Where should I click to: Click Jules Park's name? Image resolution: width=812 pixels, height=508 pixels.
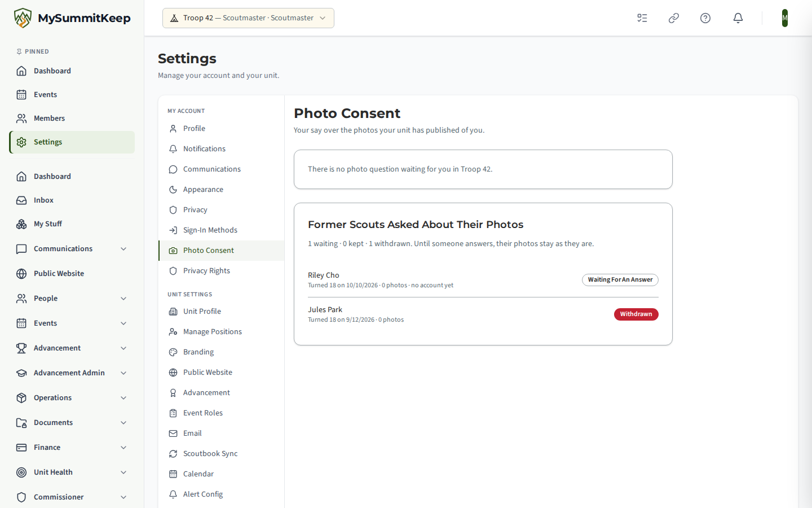click(x=325, y=310)
